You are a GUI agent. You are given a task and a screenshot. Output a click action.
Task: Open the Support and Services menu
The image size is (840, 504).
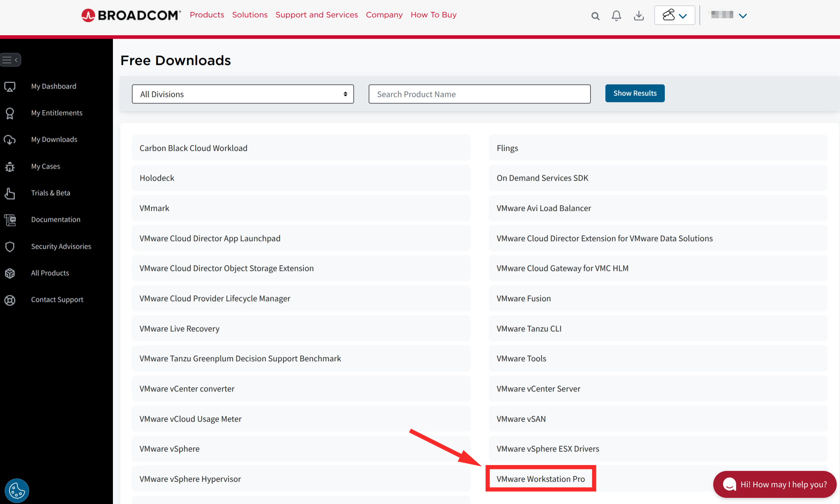(317, 15)
